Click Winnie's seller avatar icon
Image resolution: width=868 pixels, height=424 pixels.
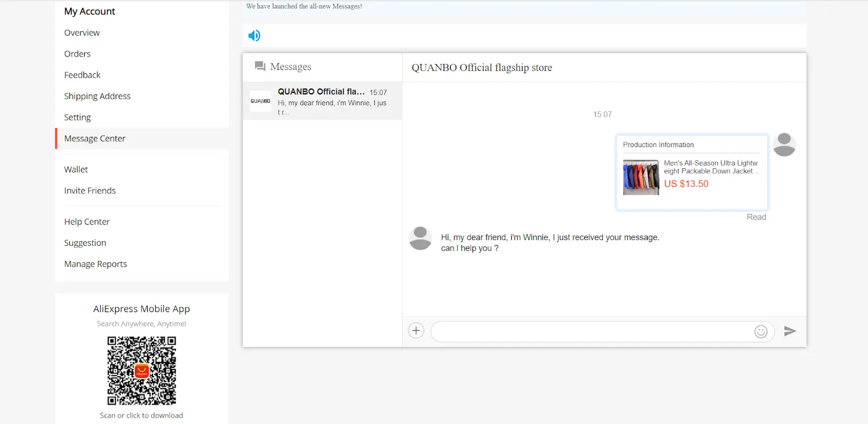420,238
